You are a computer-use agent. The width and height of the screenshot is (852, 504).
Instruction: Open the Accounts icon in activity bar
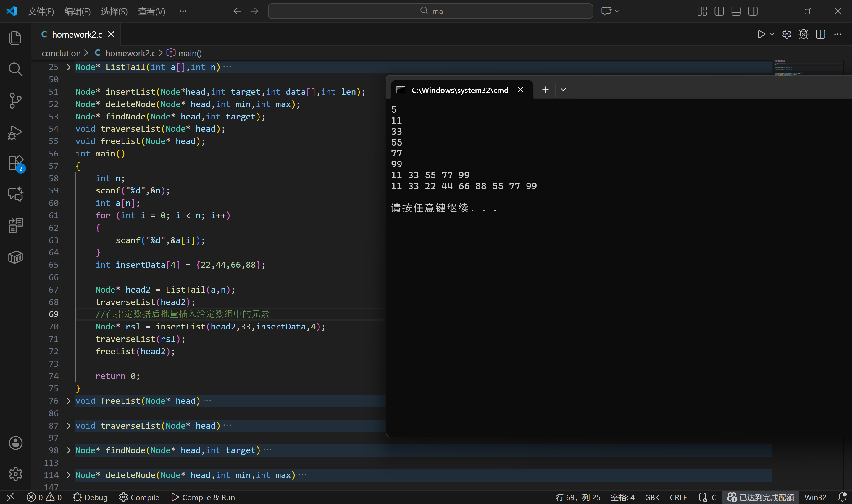pos(15,443)
